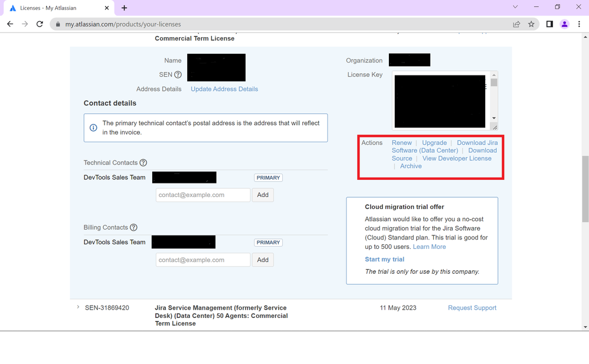Focus the billing contact email field
589x364 pixels.
[203, 260]
